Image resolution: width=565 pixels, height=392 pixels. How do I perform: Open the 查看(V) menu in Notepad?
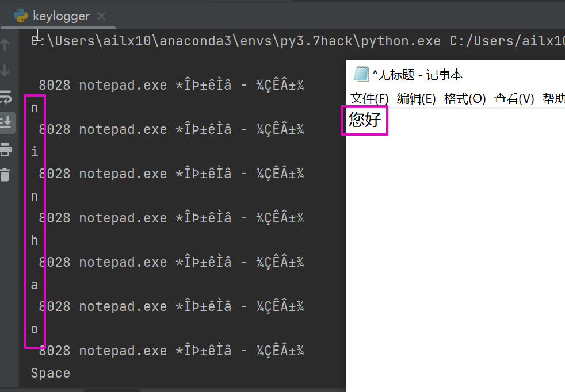point(514,98)
